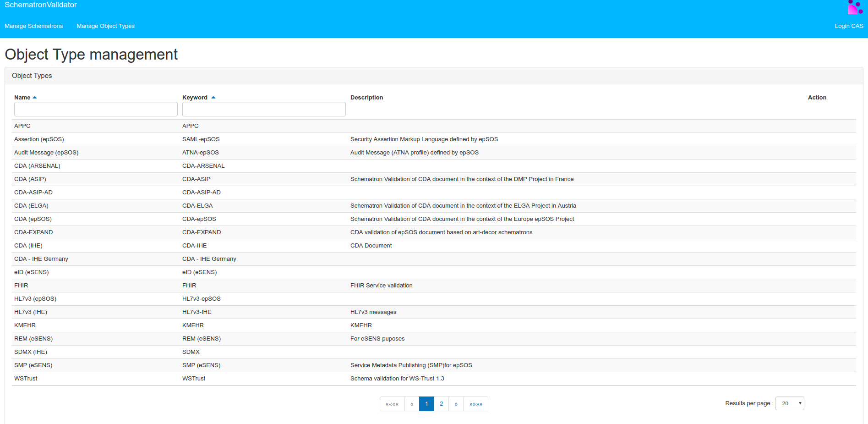The width and height of the screenshot is (868, 424).
Task: Go to first page of results
Action: click(392, 404)
